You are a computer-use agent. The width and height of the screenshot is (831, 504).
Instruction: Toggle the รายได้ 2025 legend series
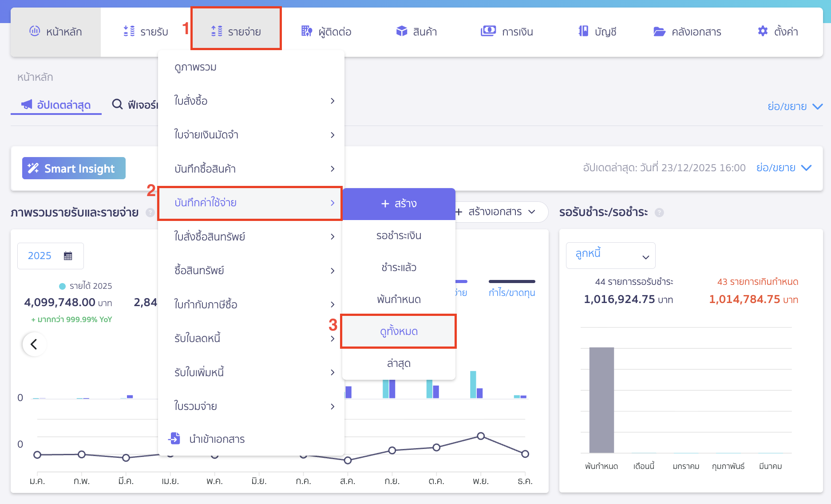click(x=86, y=286)
